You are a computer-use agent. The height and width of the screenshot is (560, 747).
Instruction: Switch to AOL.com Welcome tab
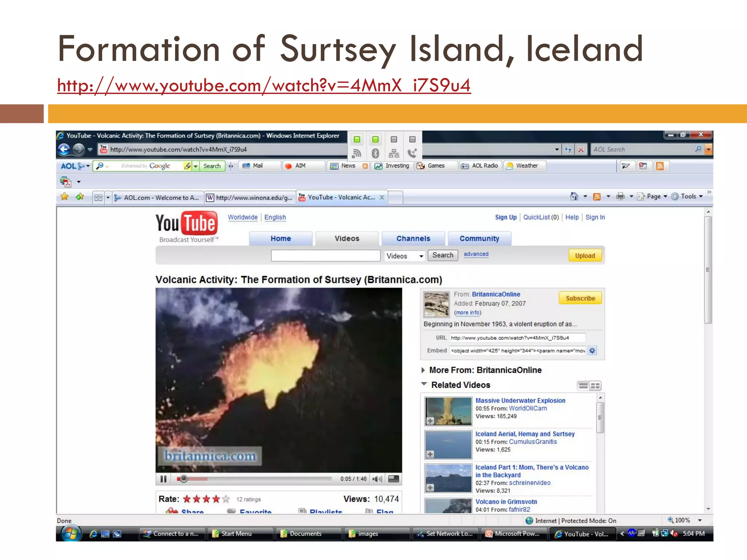pyautogui.click(x=158, y=198)
